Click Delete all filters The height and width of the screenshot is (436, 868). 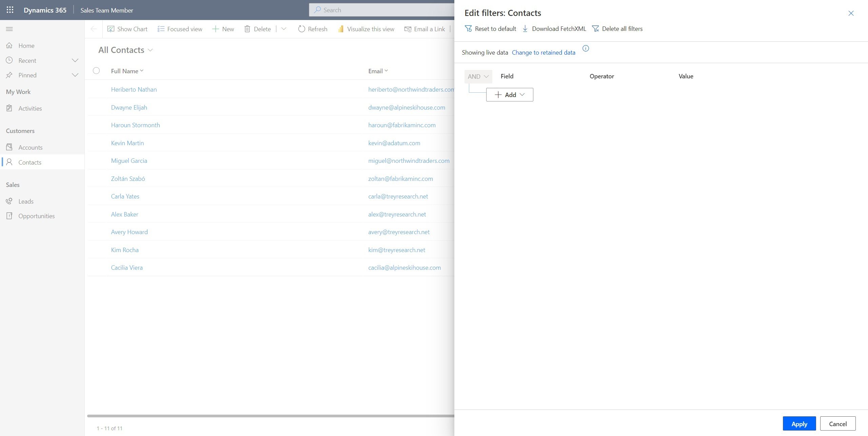(617, 29)
